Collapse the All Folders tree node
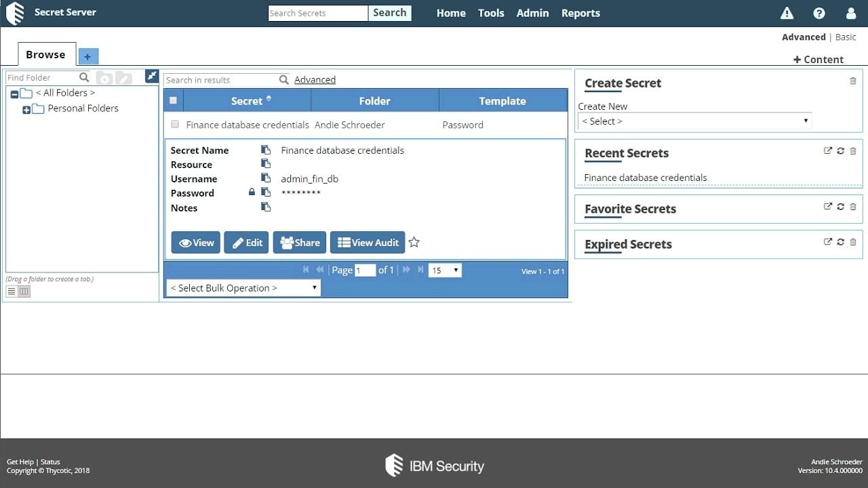The image size is (868, 488). (x=14, y=94)
